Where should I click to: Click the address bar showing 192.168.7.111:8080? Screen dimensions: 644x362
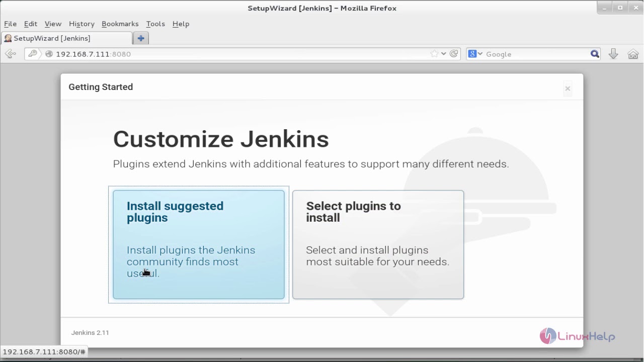242,54
